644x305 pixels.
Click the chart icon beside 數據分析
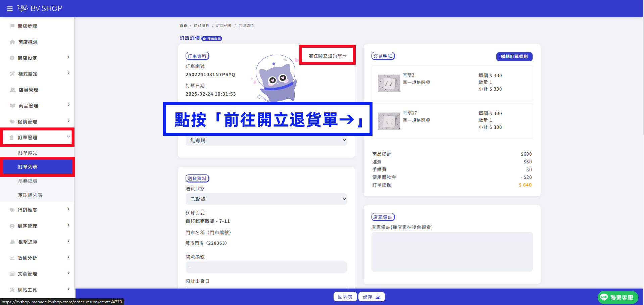[12, 258]
